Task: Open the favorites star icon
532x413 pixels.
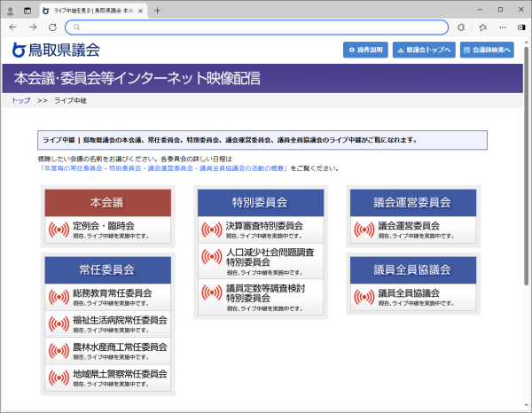Action: click(x=483, y=27)
